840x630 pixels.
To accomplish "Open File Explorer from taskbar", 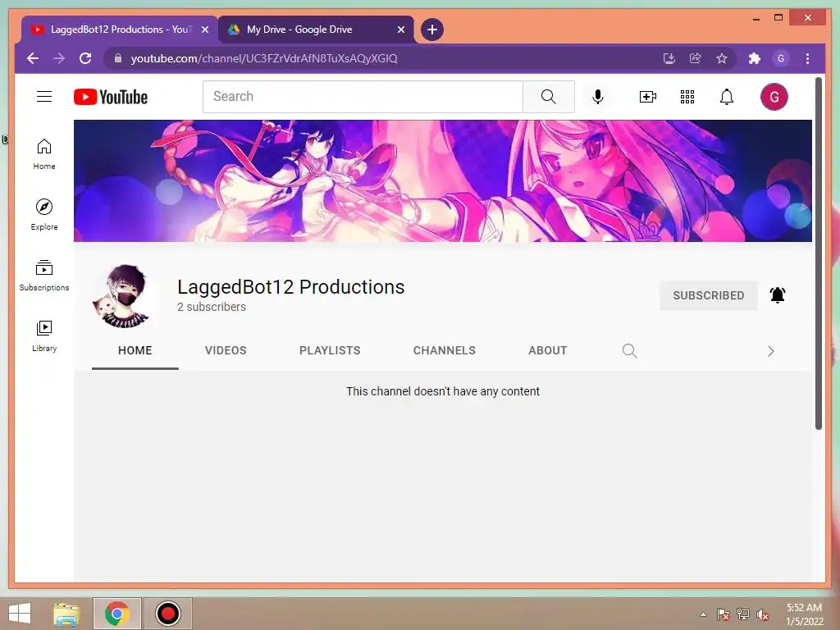I will (x=66, y=614).
